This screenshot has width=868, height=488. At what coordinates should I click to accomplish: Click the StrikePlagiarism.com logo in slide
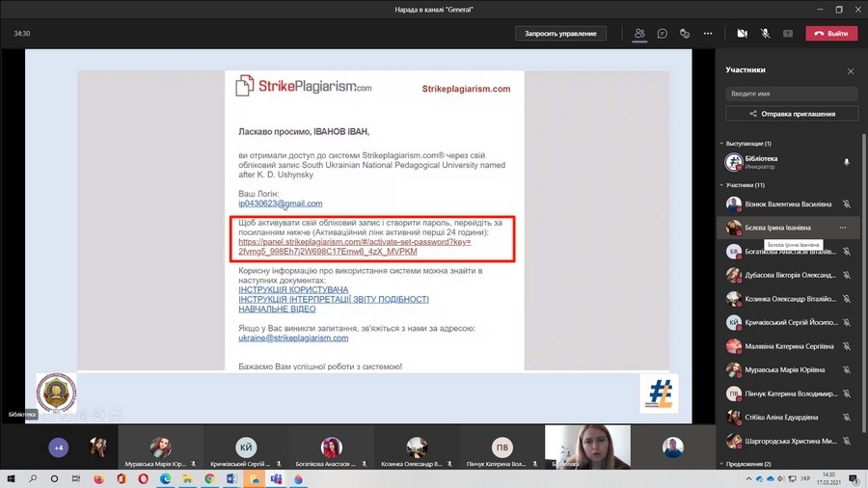(304, 86)
